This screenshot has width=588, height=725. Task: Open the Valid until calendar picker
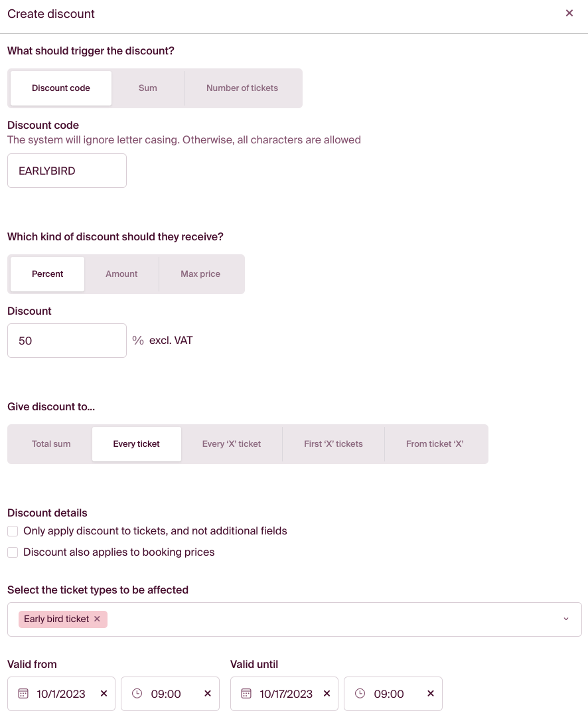coord(246,694)
